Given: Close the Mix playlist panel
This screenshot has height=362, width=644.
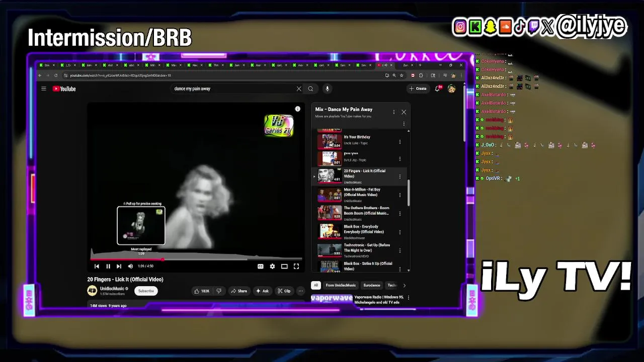Looking at the screenshot, I should point(404,112).
